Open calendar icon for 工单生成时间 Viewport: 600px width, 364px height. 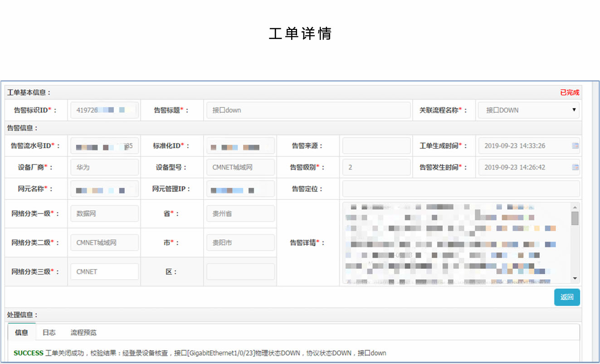point(575,146)
